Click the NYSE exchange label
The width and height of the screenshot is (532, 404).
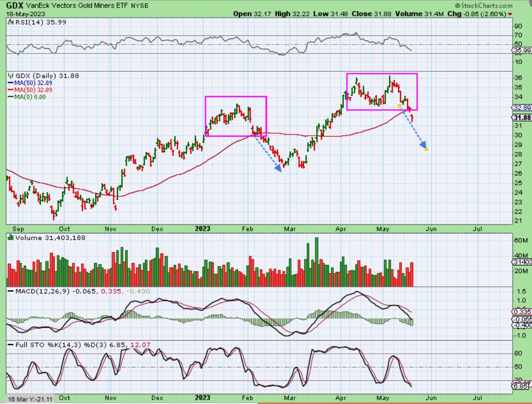(140, 6)
